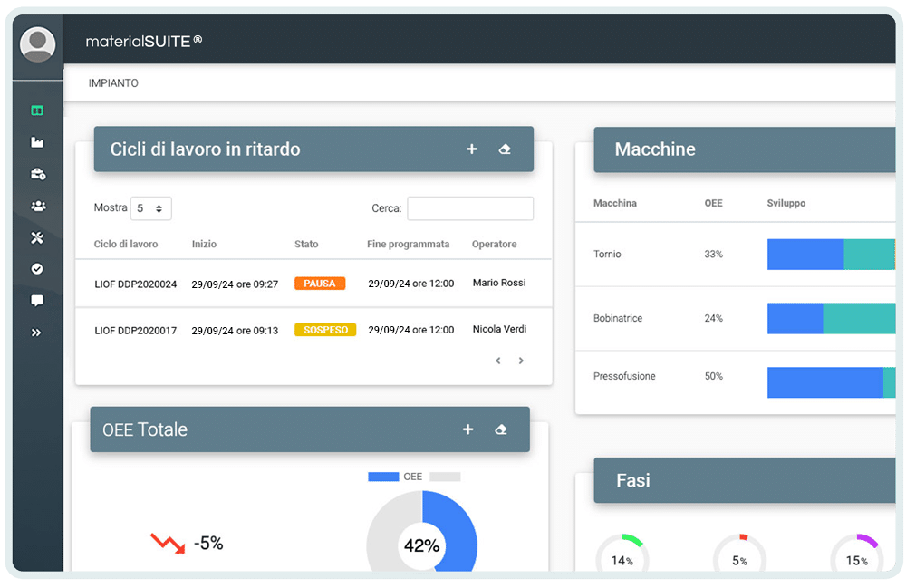The width and height of the screenshot is (906, 588).
Task: Select the IMPIANTO tab
Action: tap(113, 83)
